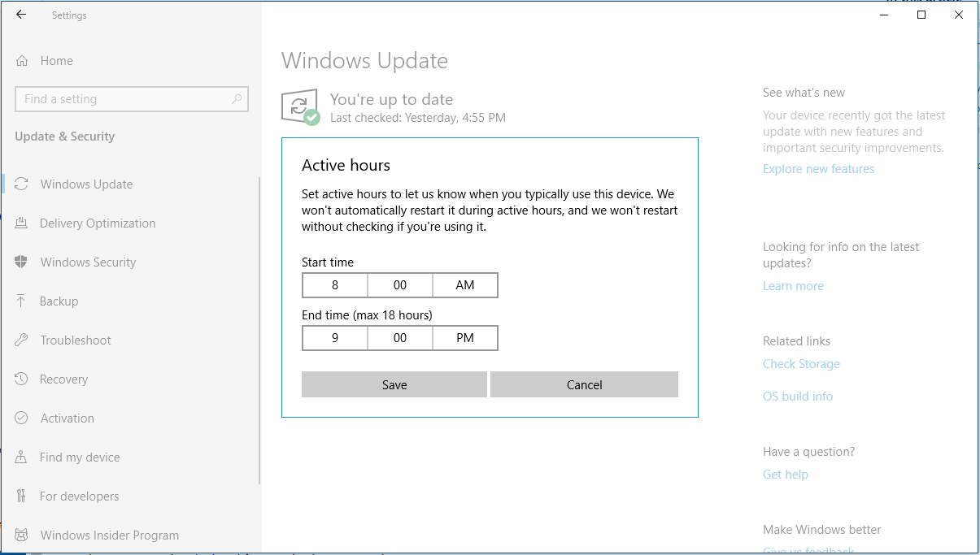980x555 pixels.
Task: Open Home via its house icon
Action: 22,61
